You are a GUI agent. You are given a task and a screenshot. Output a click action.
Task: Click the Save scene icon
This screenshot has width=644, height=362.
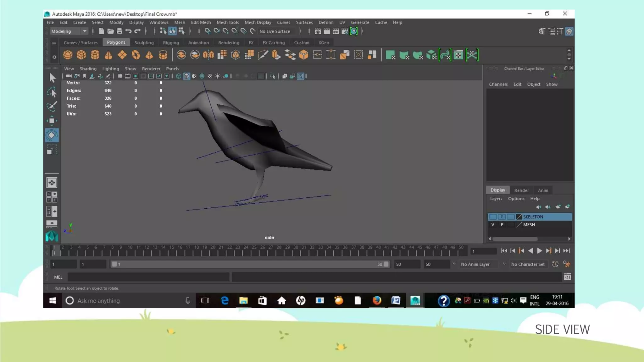(119, 31)
